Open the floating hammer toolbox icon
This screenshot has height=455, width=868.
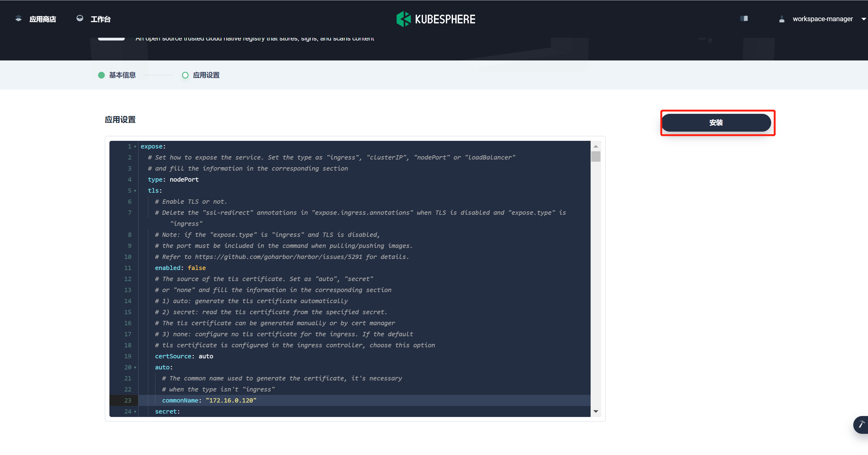(861, 424)
